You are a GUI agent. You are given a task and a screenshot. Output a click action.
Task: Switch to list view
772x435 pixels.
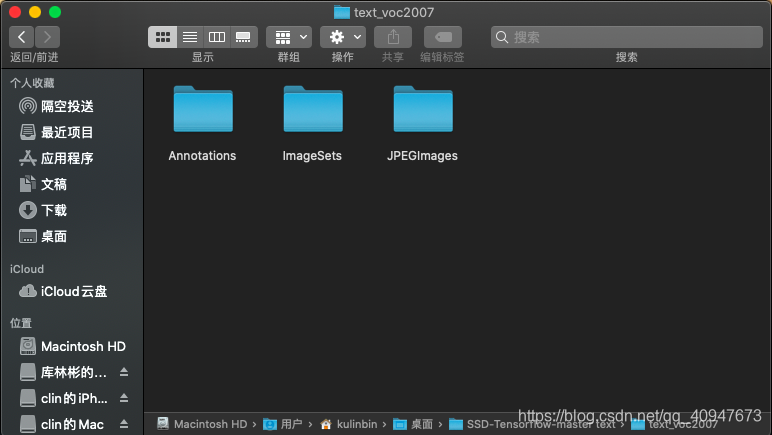click(190, 37)
